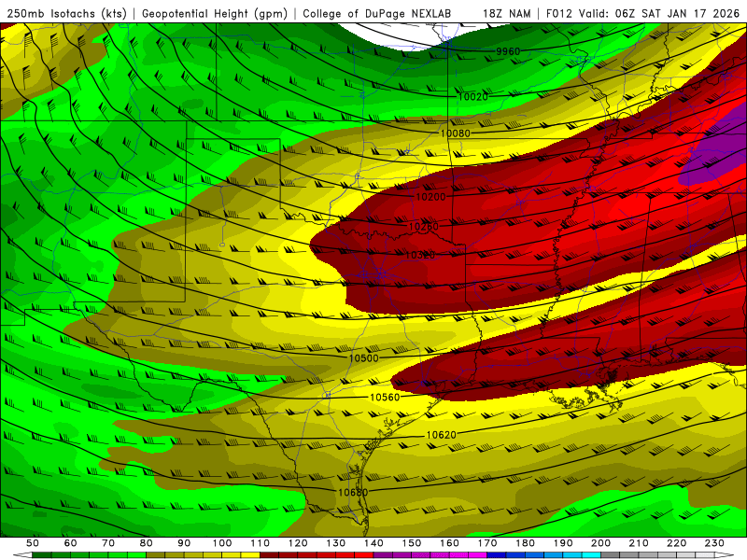Screen dimensions: 747x560
Task: Click the 'Geopotential Height (gpm)' header label
Action: pos(215,13)
